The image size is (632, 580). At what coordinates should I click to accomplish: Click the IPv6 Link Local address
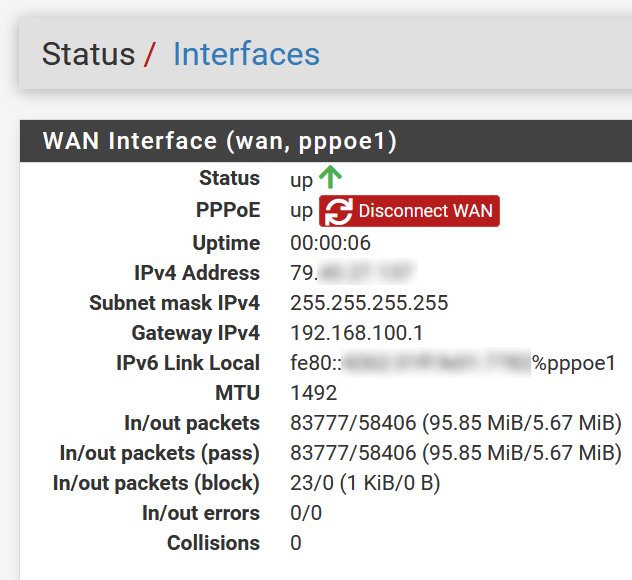(x=453, y=363)
